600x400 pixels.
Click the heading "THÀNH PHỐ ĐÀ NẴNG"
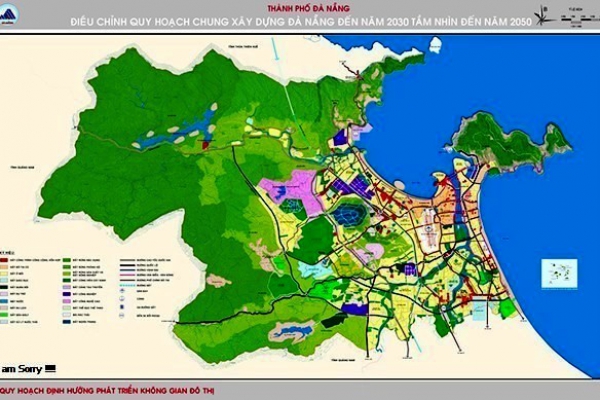310,8
